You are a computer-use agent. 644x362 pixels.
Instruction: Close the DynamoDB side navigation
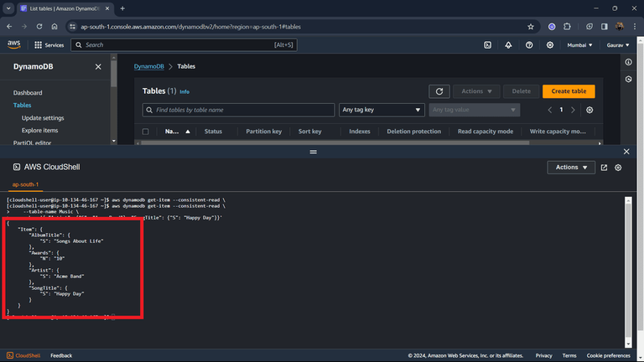pos(98,66)
